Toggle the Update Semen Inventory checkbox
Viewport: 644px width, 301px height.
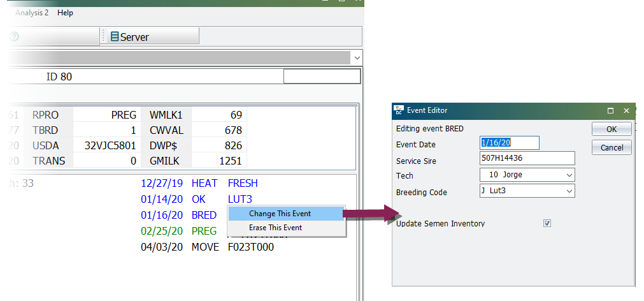547,223
